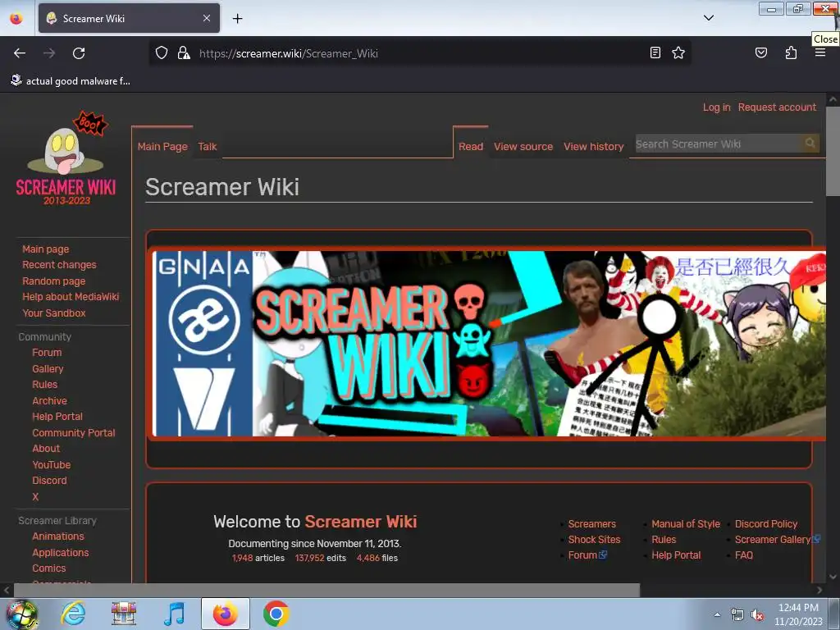Viewport: 840px width, 630px height.
Task: Click the Screamer Wiki ghost logo
Action: (66, 158)
